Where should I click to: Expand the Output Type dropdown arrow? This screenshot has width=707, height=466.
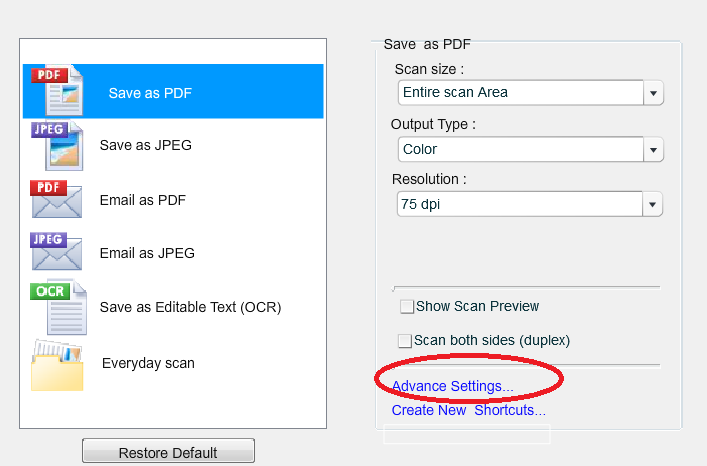pos(653,150)
